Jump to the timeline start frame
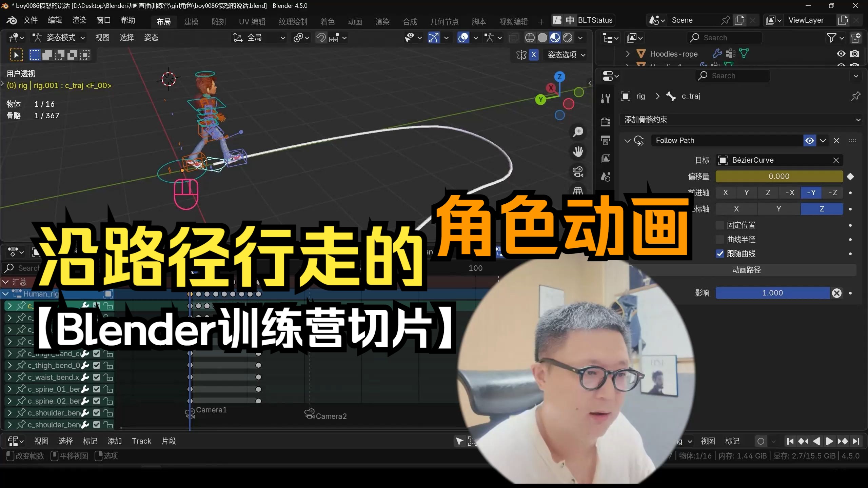 790,441
